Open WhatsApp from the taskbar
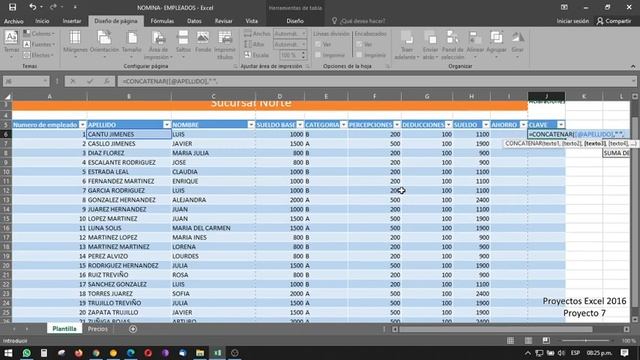The image size is (640, 360). [x=27, y=353]
